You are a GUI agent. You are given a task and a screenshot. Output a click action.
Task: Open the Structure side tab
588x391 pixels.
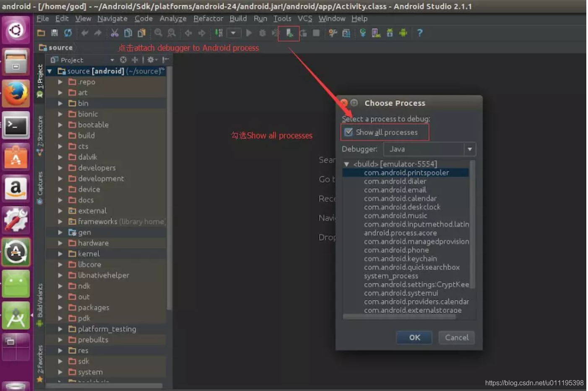40,135
